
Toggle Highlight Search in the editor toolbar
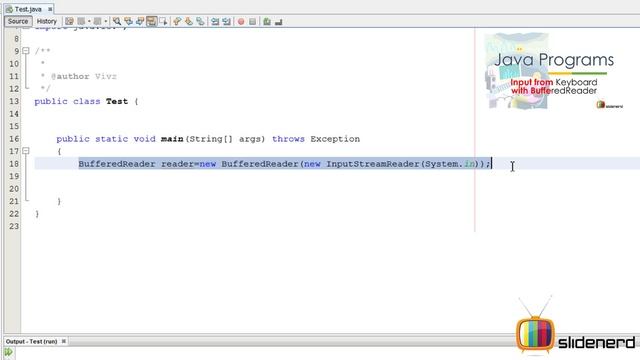click(x=151, y=21)
